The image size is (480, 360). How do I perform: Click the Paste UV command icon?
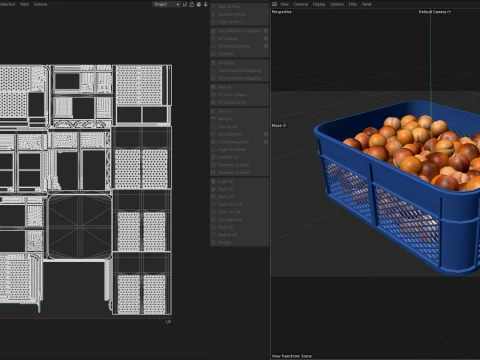point(214,189)
